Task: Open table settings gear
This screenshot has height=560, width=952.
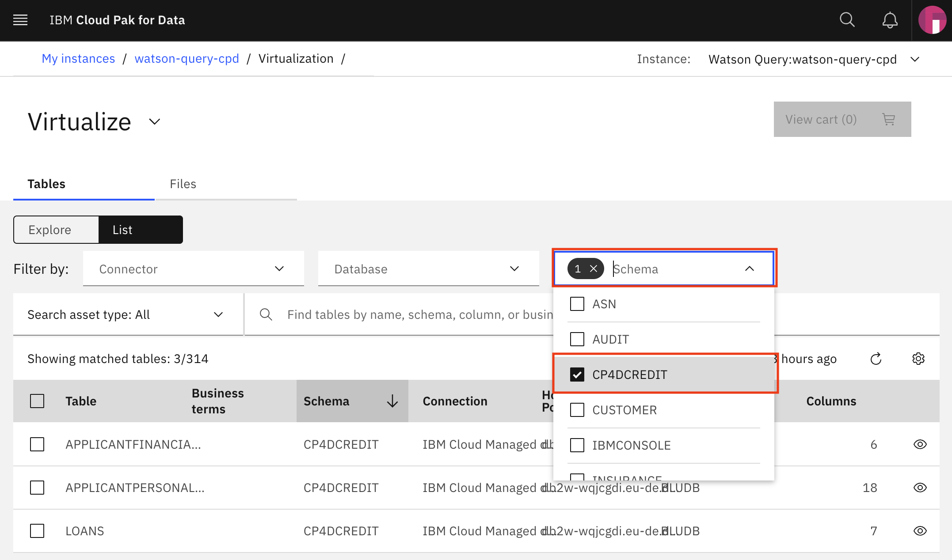Action: point(918,359)
